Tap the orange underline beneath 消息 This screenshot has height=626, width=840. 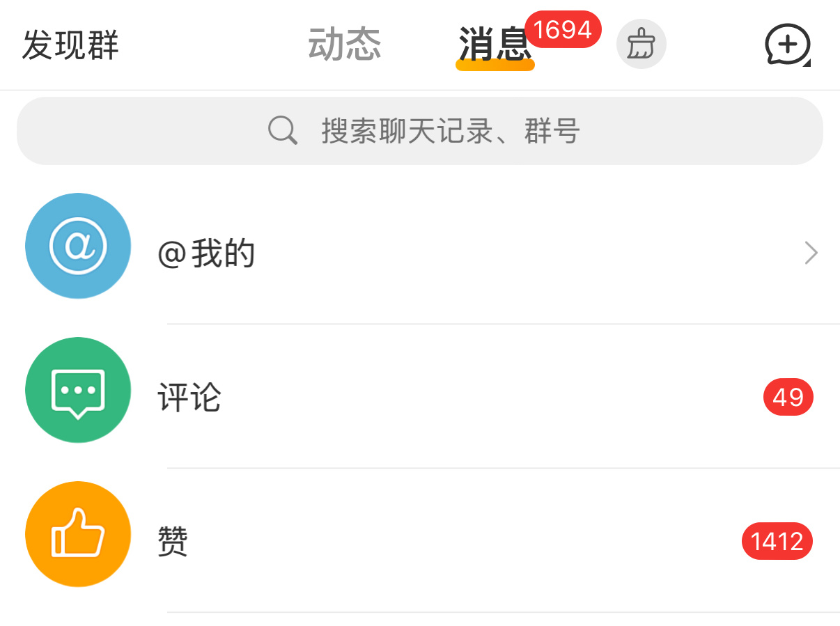tap(495, 65)
